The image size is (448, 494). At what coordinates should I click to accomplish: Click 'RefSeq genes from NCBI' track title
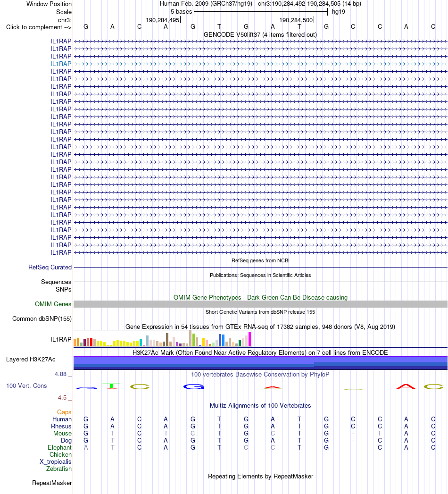[x=260, y=260]
